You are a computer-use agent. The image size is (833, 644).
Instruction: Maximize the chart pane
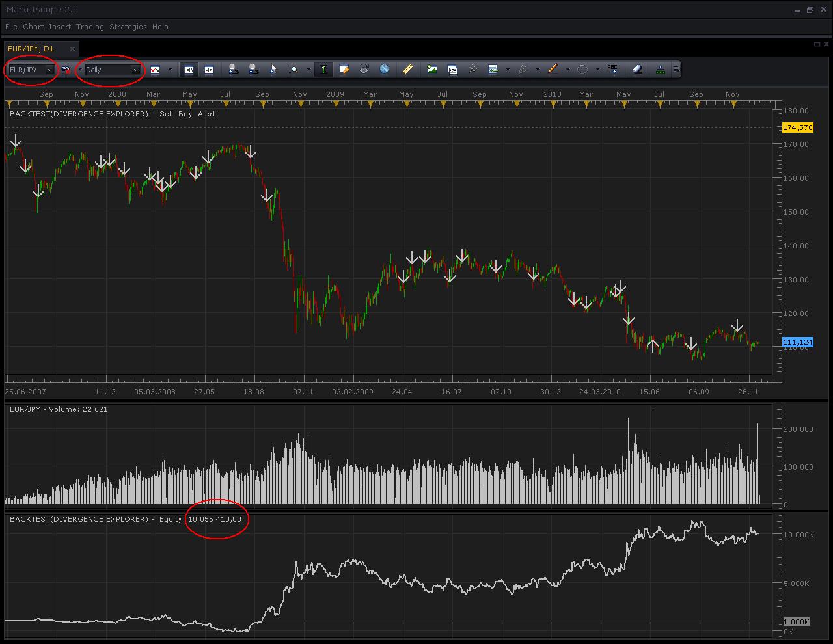point(817,44)
